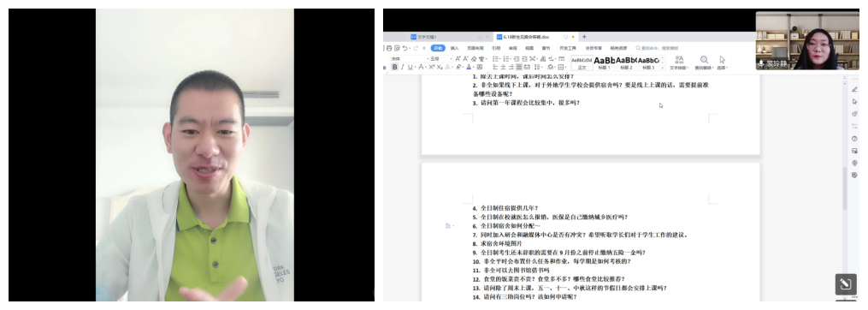The width and height of the screenshot is (868, 310).
Task: Click the annotation pen button at bottom right
Action: point(845,284)
